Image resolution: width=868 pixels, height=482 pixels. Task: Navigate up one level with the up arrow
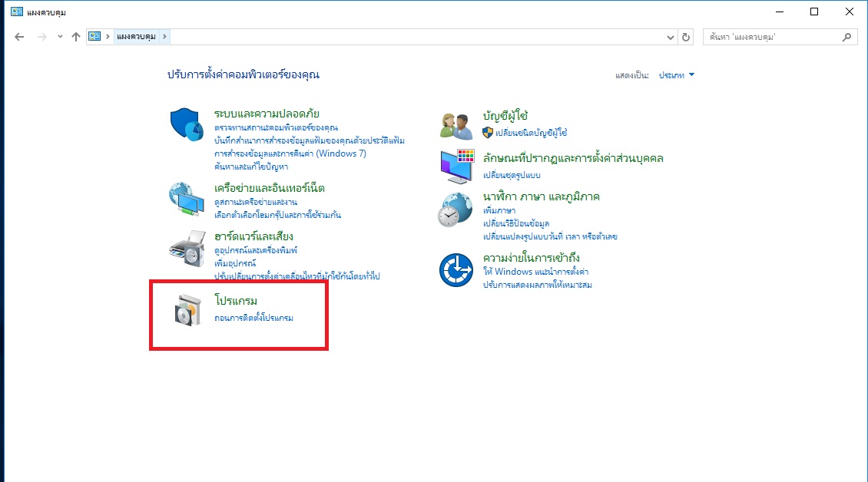[x=75, y=36]
